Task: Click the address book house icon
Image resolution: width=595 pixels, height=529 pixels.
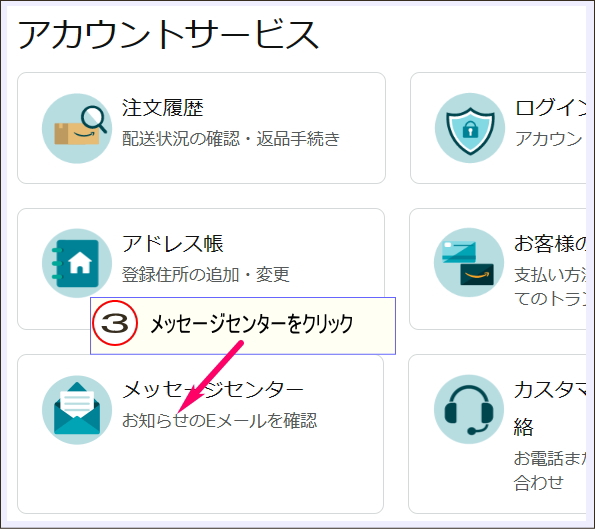Action: coord(77,263)
